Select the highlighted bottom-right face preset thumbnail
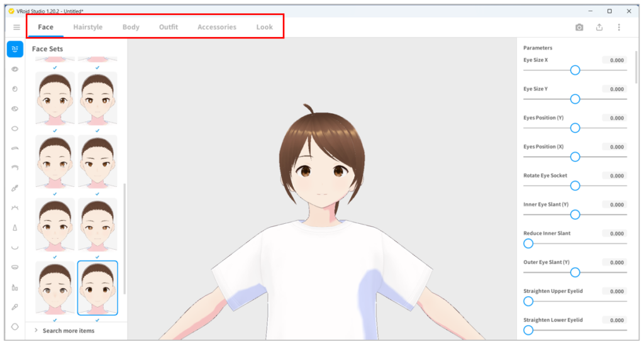Image resolution: width=644 pixels, height=344 pixels. click(x=97, y=288)
